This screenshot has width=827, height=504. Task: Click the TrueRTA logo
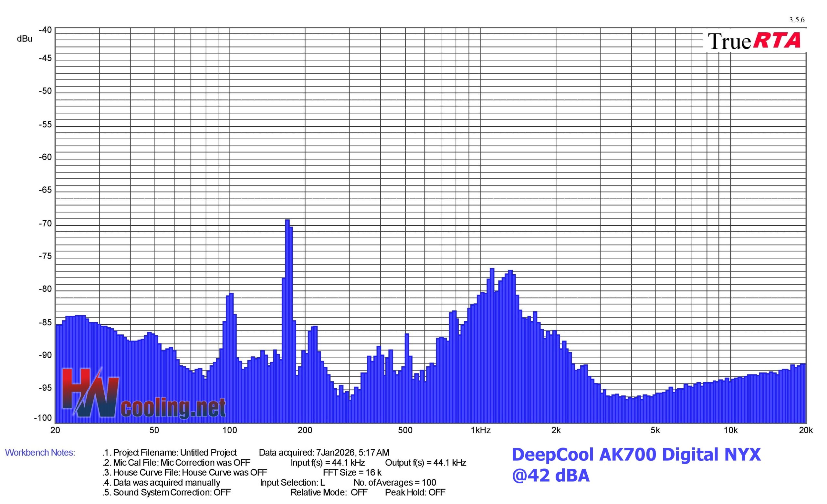point(754,41)
